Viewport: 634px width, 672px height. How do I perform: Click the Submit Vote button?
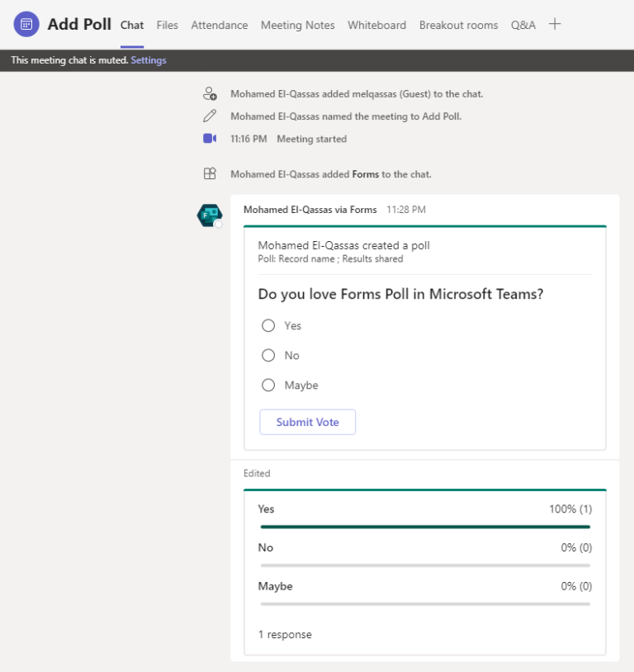coord(307,422)
